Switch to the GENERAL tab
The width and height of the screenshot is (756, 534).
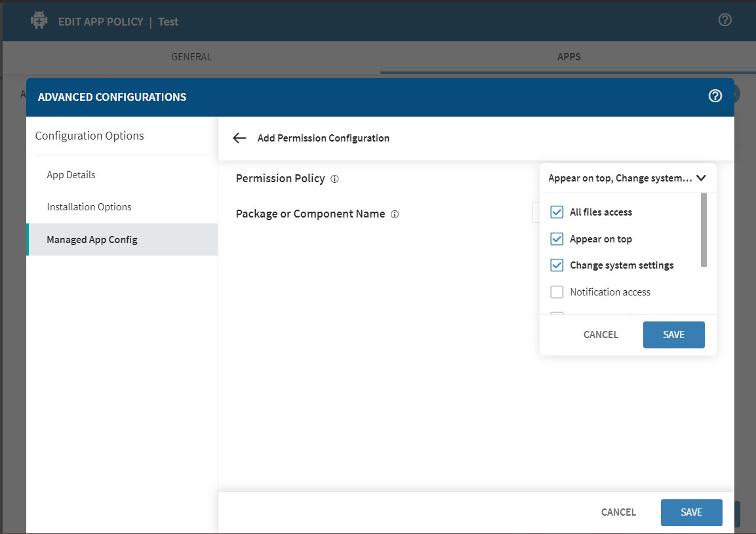click(x=191, y=57)
